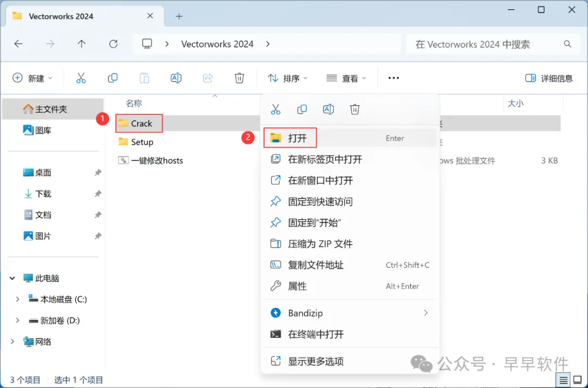This screenshot has width=588, height=388.
Task: Open 属性 from context menu
Action: pos(350,286)
